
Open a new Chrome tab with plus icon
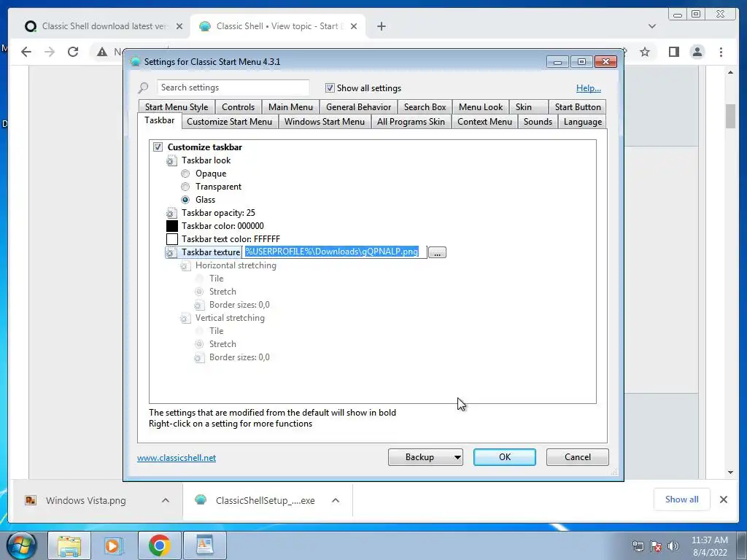click(381, 26)
